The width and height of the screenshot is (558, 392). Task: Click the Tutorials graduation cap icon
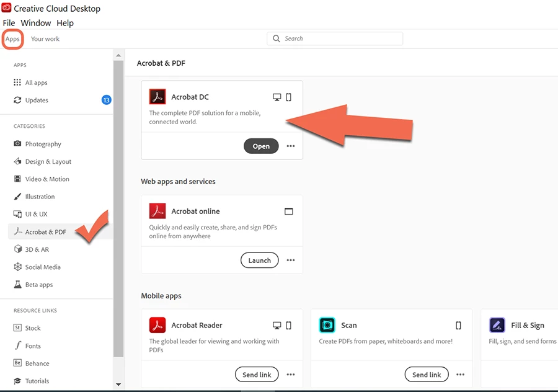click(x=17, y=381)
